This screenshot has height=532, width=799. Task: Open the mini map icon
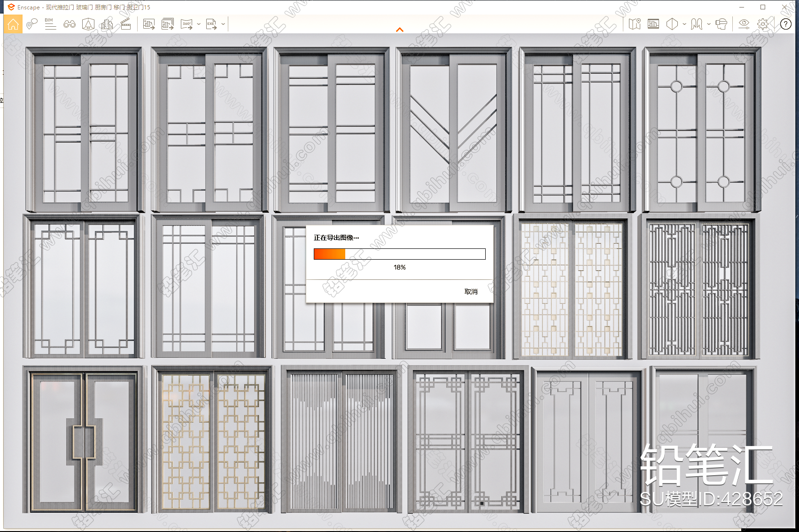click(x=635, y=24)
